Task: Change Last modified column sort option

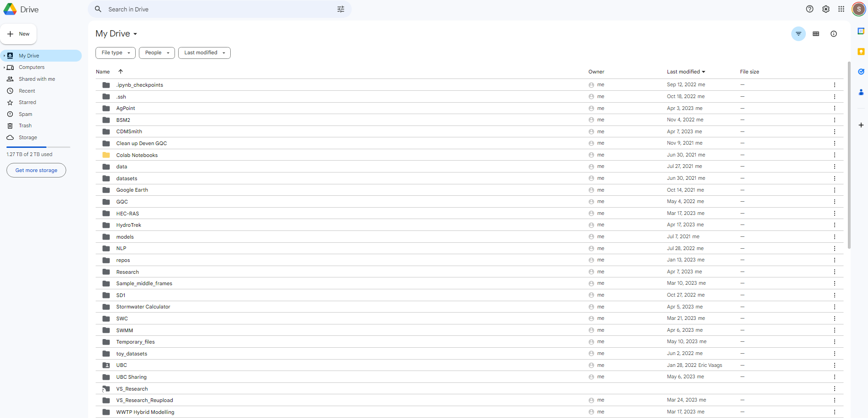Action: (x=686, y=72)
